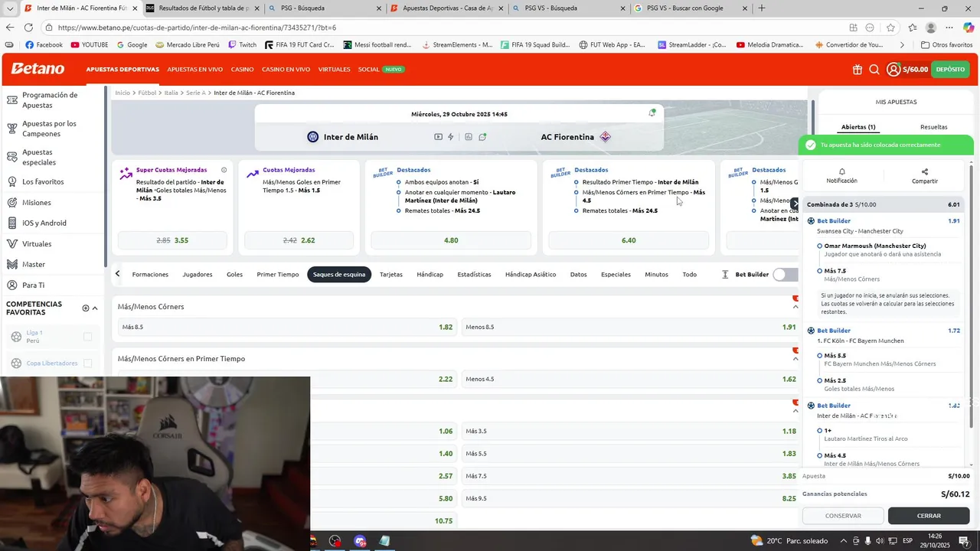This screenshot has width=980, height=551.
Task: Check the Copa Libertadores checkbox
Action: point(87,364)
